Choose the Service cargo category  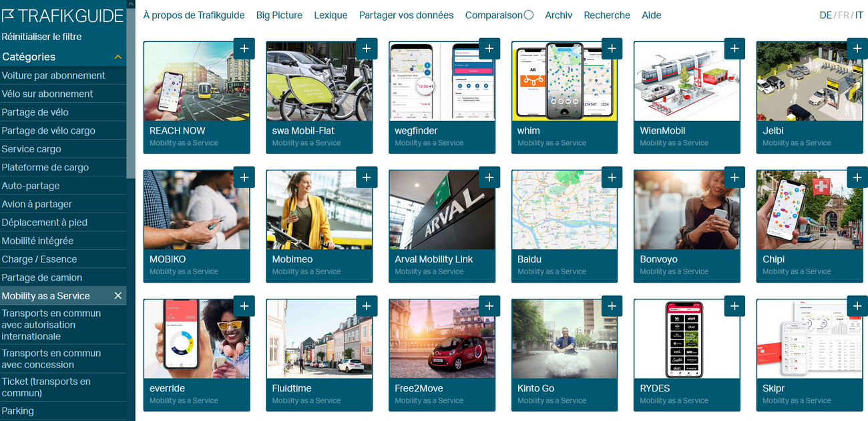click(63, 149)
